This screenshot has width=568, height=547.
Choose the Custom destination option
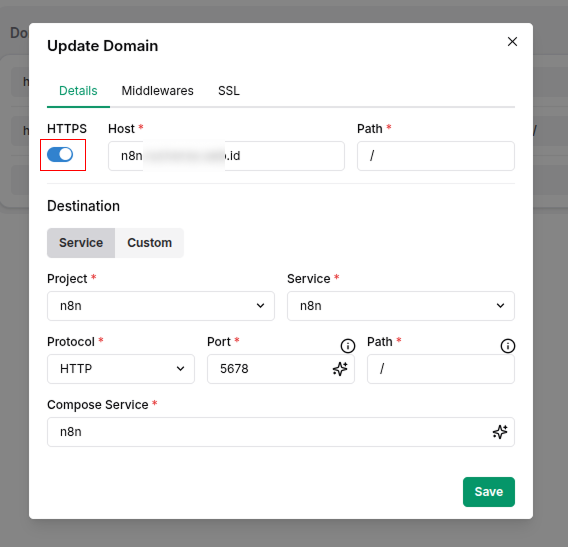point(149,243)
